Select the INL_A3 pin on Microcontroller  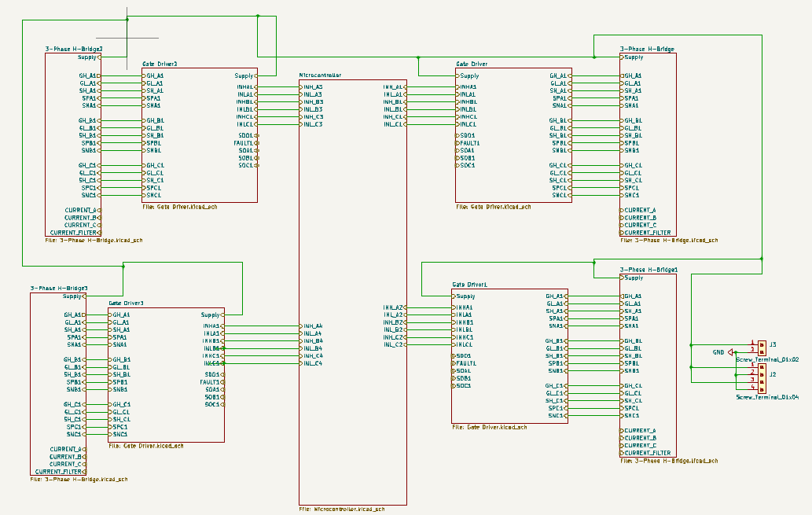click(x=310, y=95)
